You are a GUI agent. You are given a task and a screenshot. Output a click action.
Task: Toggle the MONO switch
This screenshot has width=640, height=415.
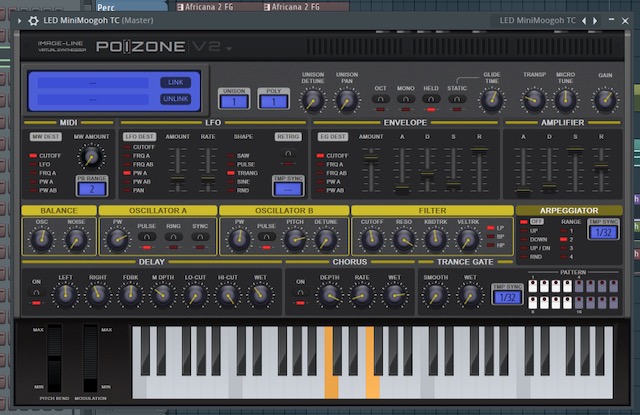[405, 99]
